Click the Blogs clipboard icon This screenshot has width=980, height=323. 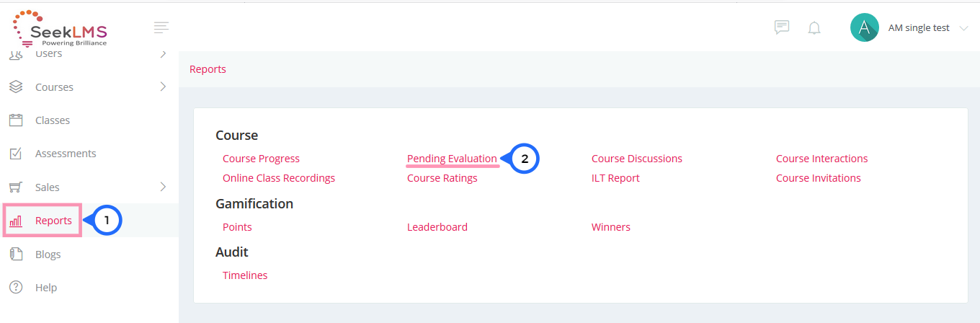click(x=16, y=255)
